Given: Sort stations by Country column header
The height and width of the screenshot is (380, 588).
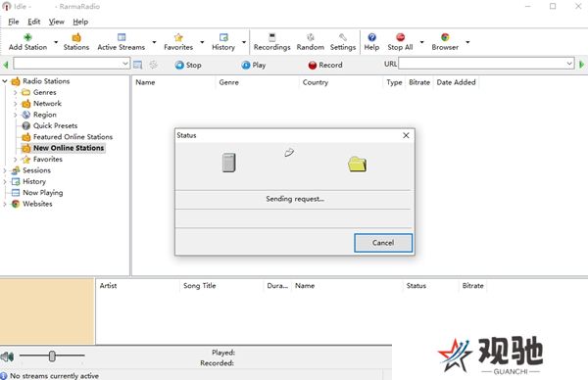Looking at the screenshot, I should [x=341, y=82].
